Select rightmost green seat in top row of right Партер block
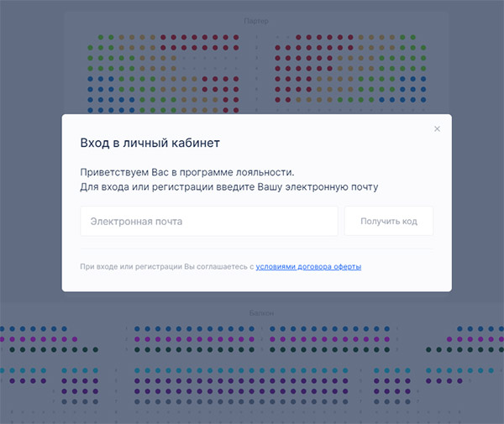The height and width of the screenshot is (424, 504). coord(412,37)
